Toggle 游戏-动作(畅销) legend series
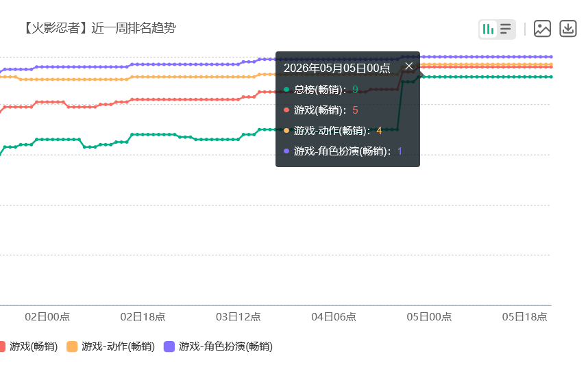The height and width of the screenshot is (367, 588). coord(110,346)
